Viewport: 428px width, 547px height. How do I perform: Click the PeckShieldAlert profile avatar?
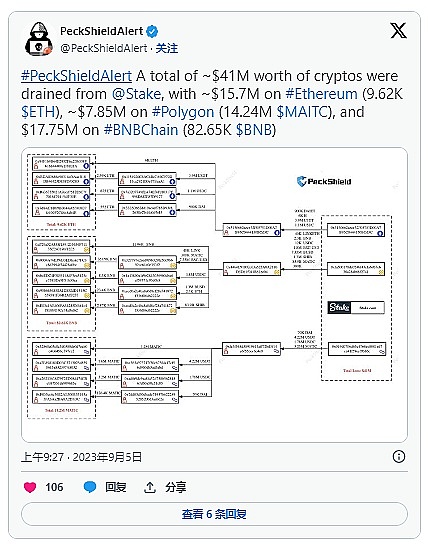(x=39, y=39)
